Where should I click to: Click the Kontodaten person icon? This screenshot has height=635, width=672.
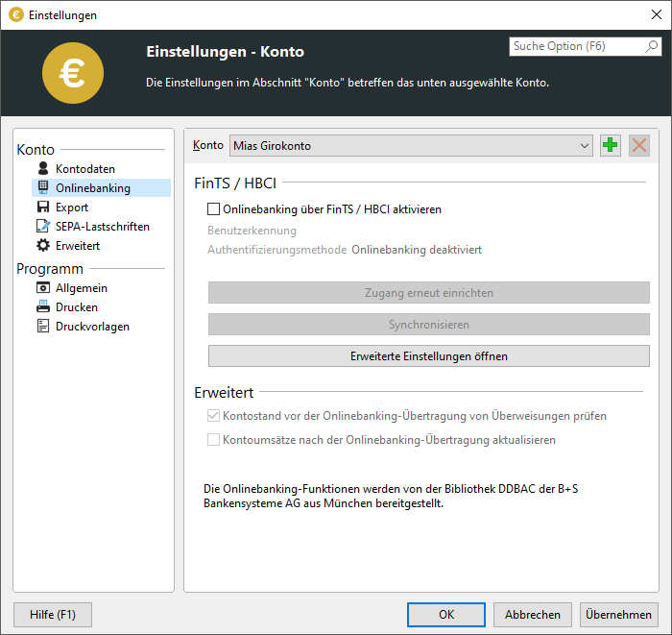pyautogui.click(x=43, y=168)
